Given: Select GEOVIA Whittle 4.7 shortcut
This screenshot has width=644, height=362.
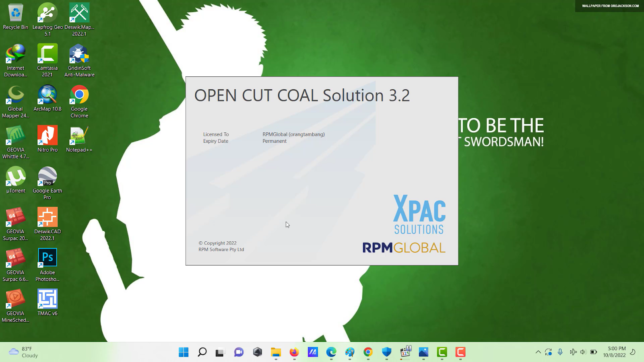Looking at the screenshot, I should pos(16,142).
